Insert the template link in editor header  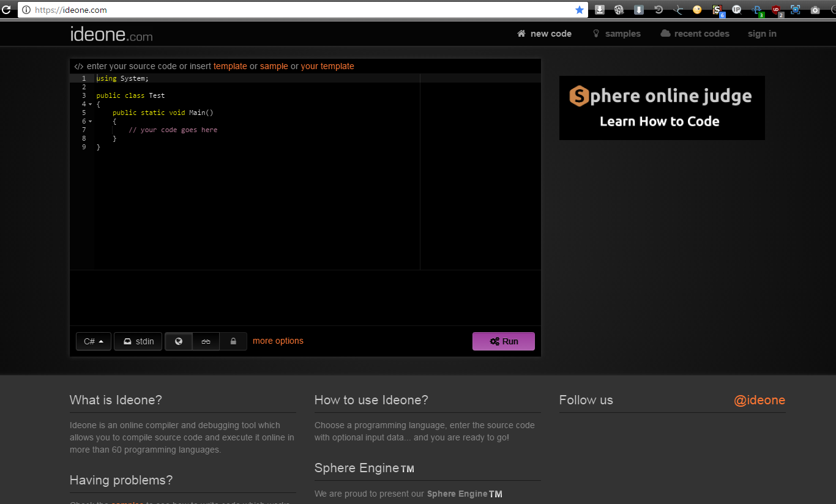point(230,66)
